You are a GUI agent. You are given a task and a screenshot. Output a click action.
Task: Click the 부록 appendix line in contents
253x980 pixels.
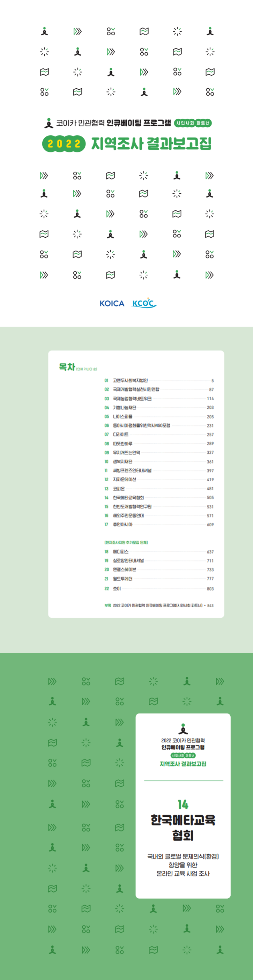(159, 605)
